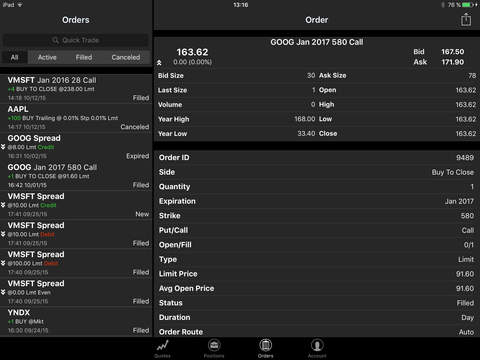Click the Quick Trade search field
Image resolution: width=480 pixels, height=360 pixels.
click(x=76, y=40)
